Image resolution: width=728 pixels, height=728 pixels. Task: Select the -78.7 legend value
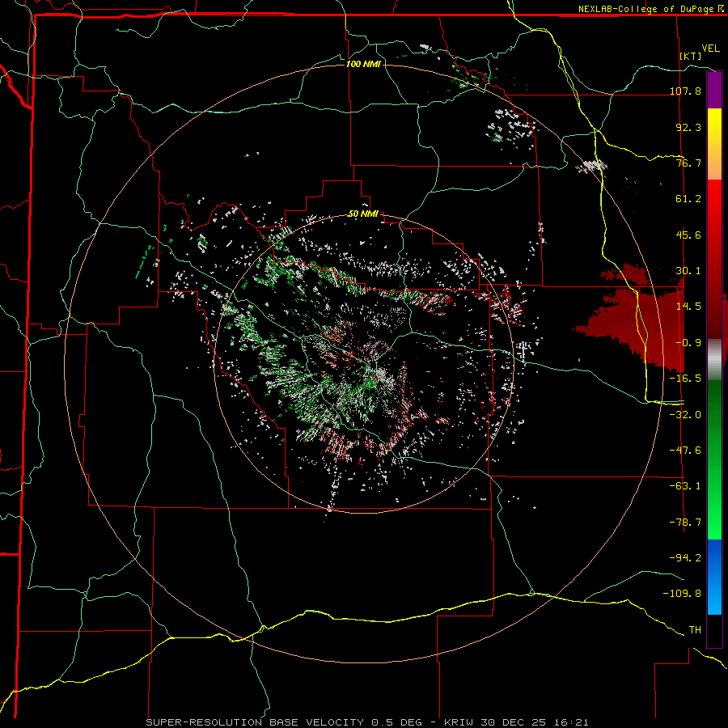pyautogui.click(x=685, y=522)
